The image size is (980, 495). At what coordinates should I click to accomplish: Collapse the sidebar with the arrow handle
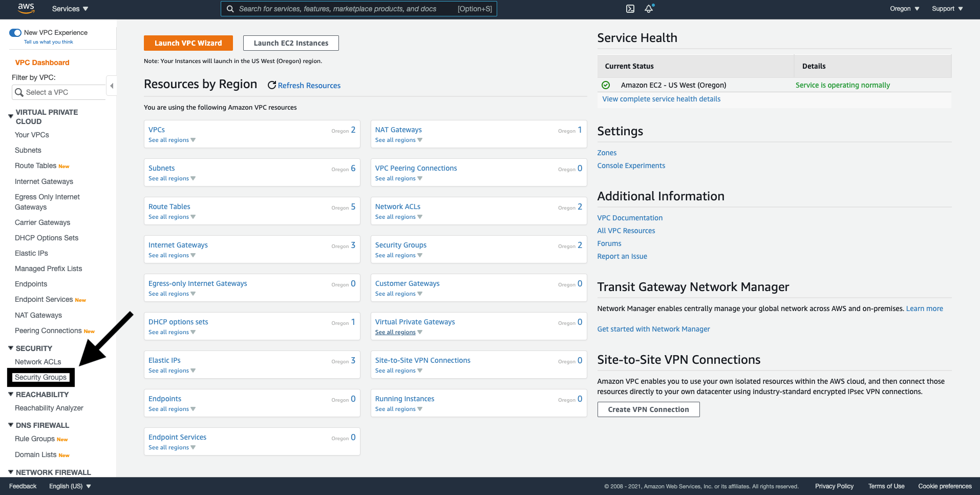[x=112, y=86]
